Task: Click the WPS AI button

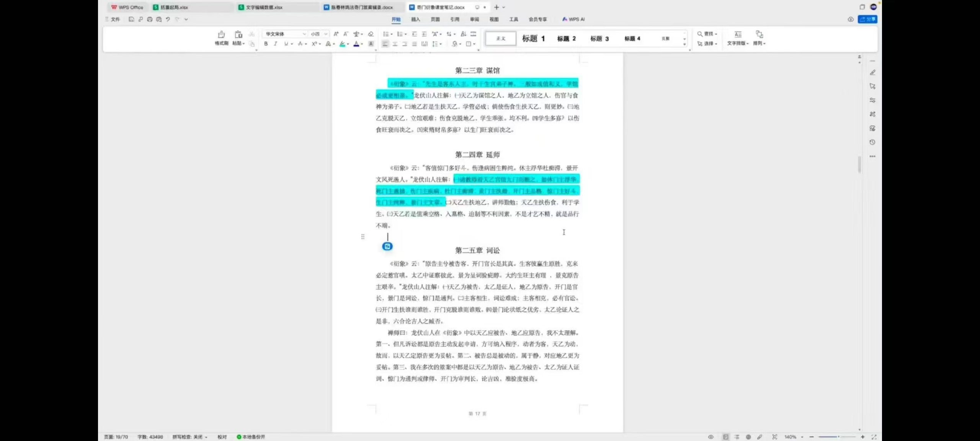Action: pyautogui.click(x=573, y=19)
